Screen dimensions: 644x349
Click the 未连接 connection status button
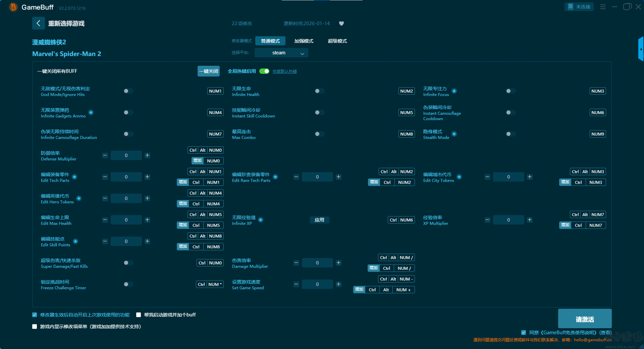(579, 7)
